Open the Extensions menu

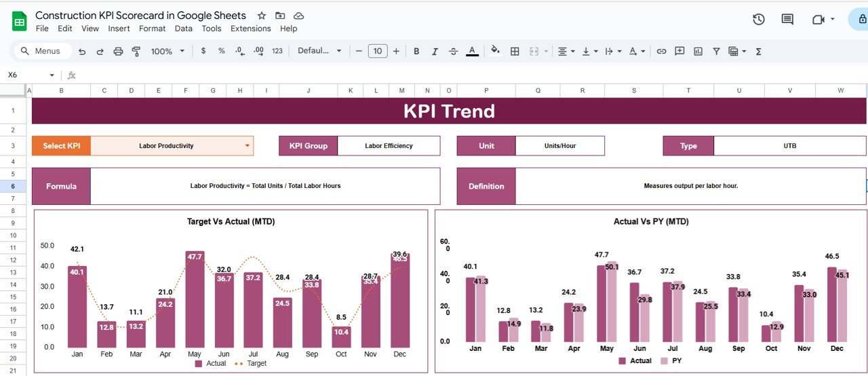250,29
